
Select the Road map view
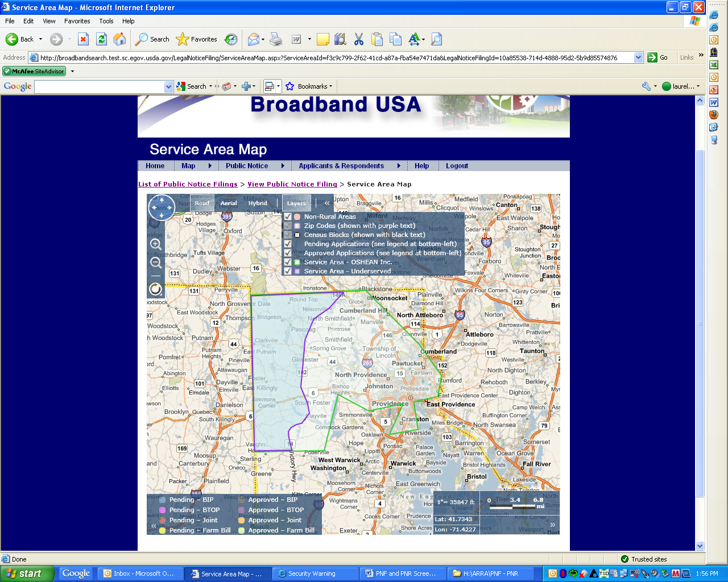(202, 203)
